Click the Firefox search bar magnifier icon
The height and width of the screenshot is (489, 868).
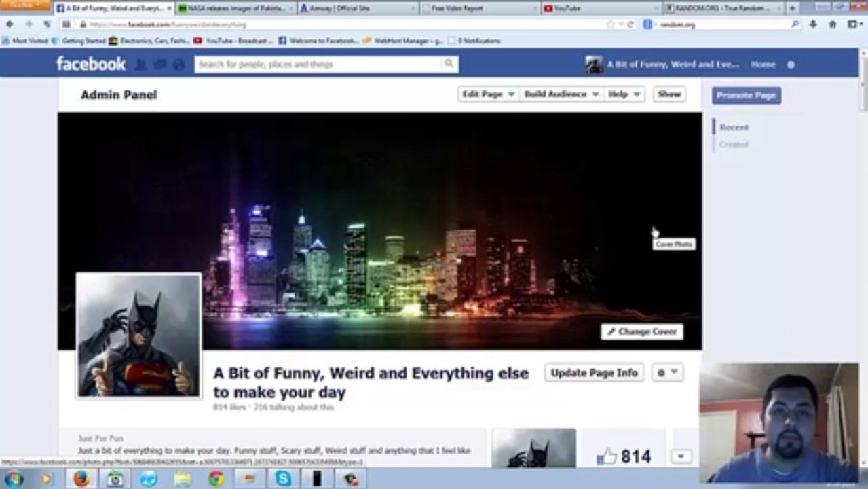(795, 24)
